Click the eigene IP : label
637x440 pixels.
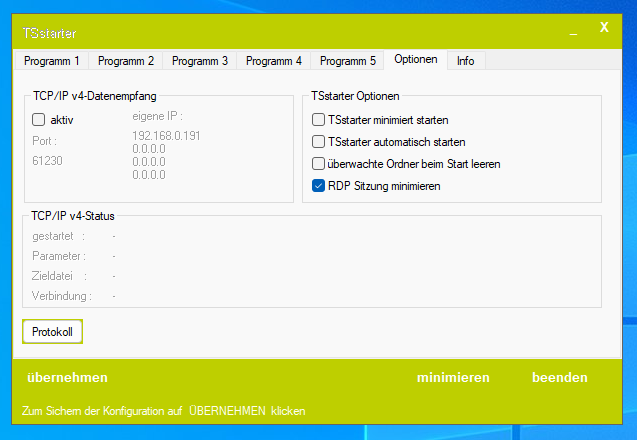click(158, 116)
